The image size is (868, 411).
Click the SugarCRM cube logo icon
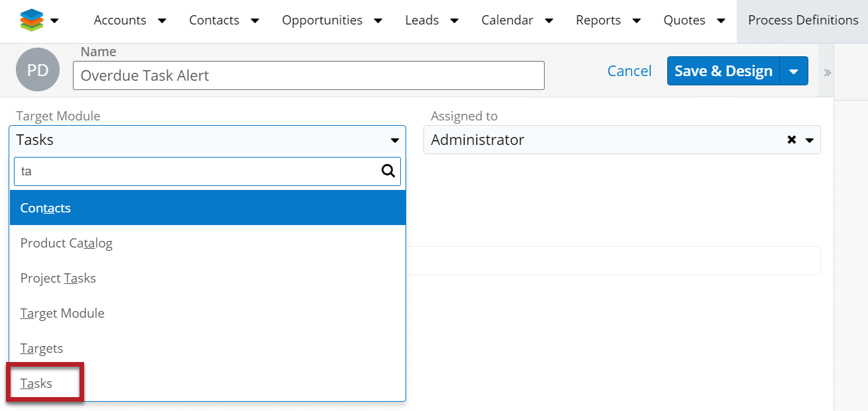30,21
